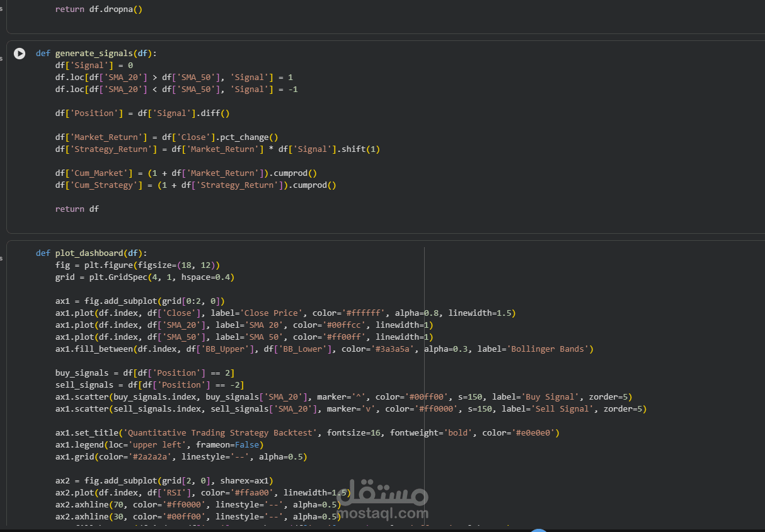Image resolution: width=765 pixels, height=532 pixels.
Task: Click the ax1.plot 'Close Price' line
Action: [x=285, y=313]
